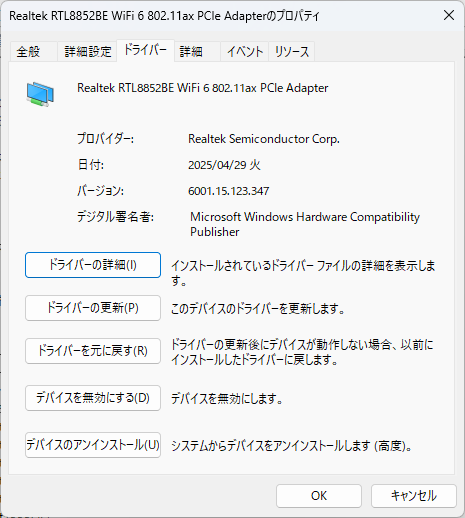Viewport: 465px width, 518px height.
Task: Click the デジタル署名者: label
Action: 115,217
